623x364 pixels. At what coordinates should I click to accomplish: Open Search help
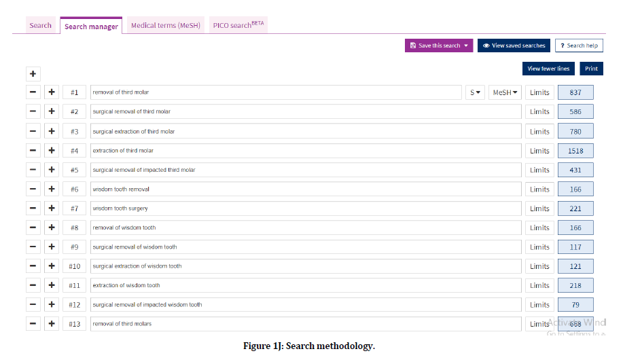[x=579, y=45]
